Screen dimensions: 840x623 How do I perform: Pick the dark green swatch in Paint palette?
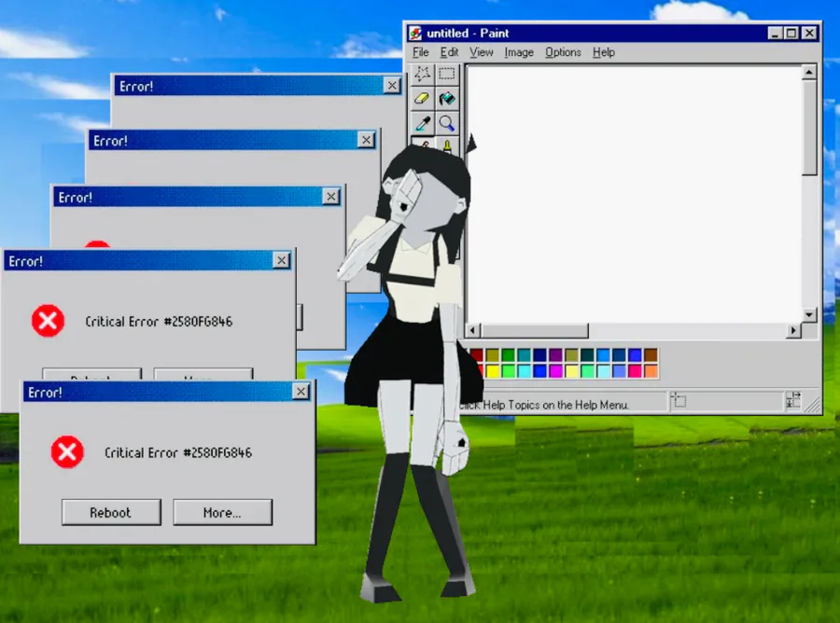pos(509,354)
